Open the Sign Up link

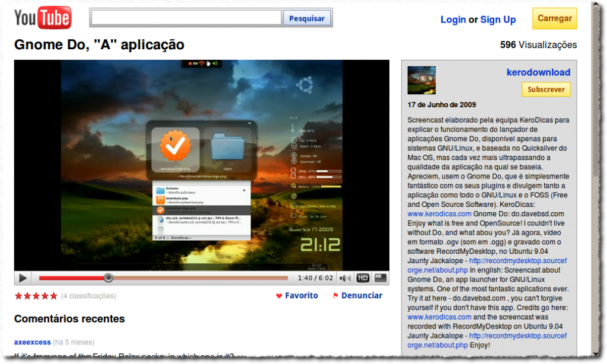[x=498, y=20]
